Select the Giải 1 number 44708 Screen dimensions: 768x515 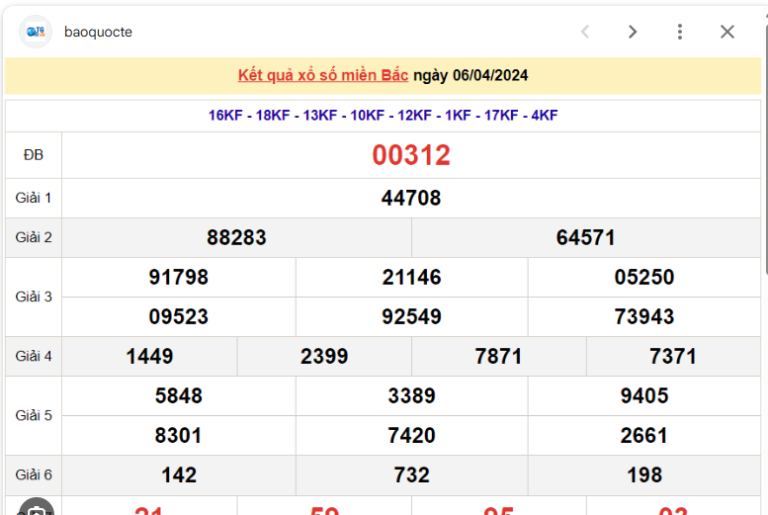tap(411, 198)
